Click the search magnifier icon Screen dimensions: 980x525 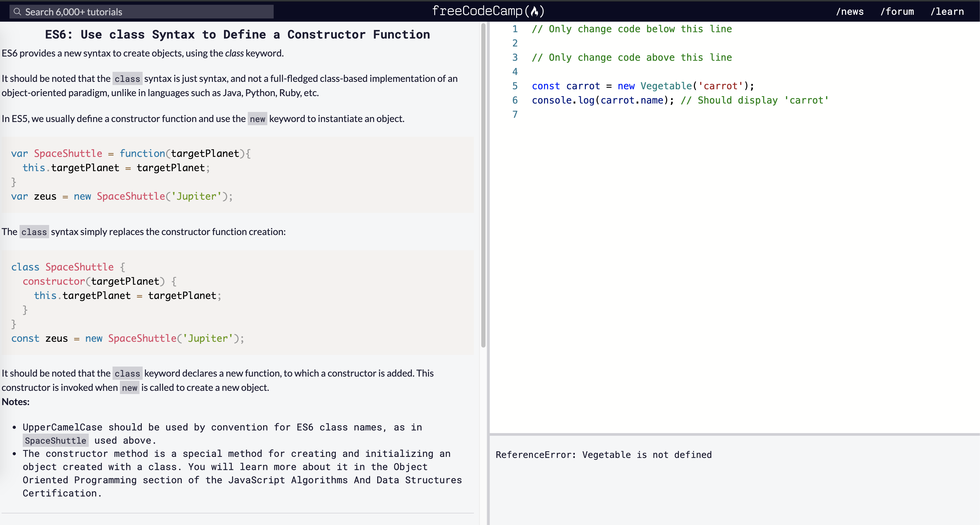[x=17, y=12]
